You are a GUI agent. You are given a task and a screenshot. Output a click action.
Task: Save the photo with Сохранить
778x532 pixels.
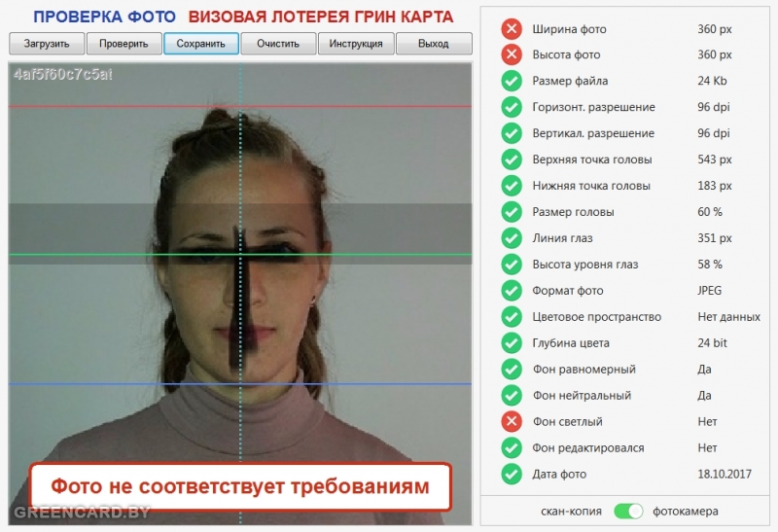point(201,44)
